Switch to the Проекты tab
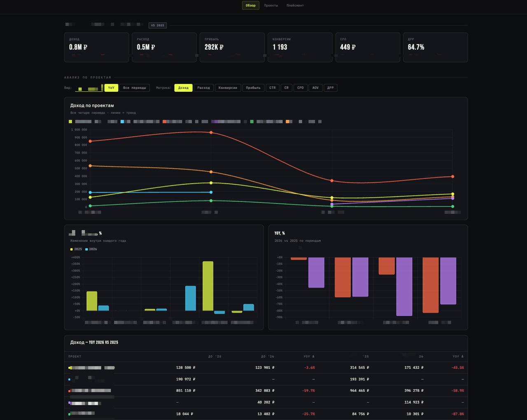This screenshot has width=527, height=420. 271,6
